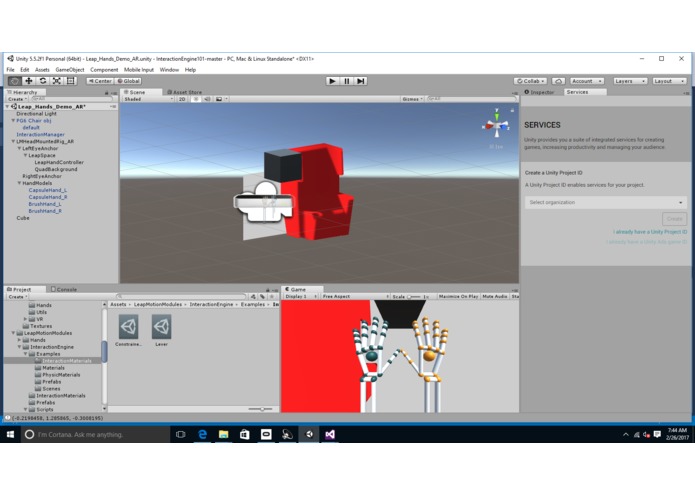Click the Step frame button
Screen dimensions: 695x494
tap(361, 81)
